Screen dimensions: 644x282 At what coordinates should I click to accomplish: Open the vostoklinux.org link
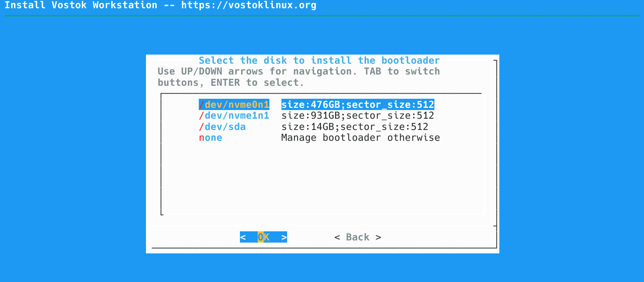[x=249, y=5]
